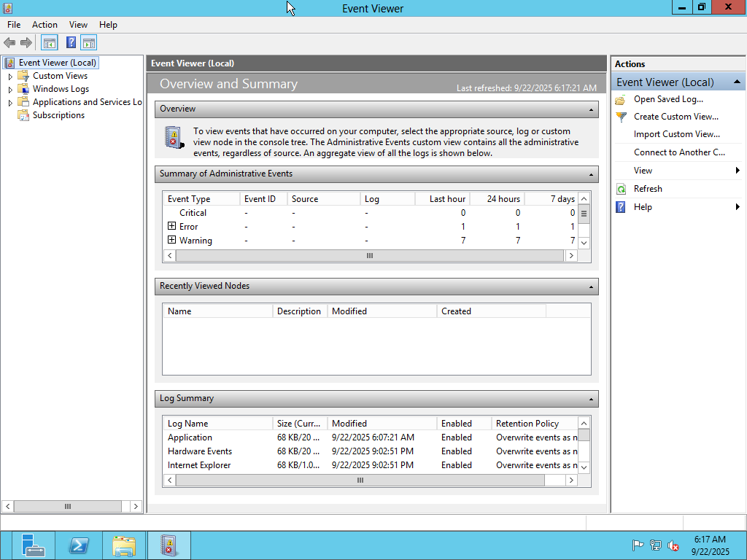Viewport: 747px width, 560px height.
Task: Click Connect to Another Computer action
Action: 679,152
